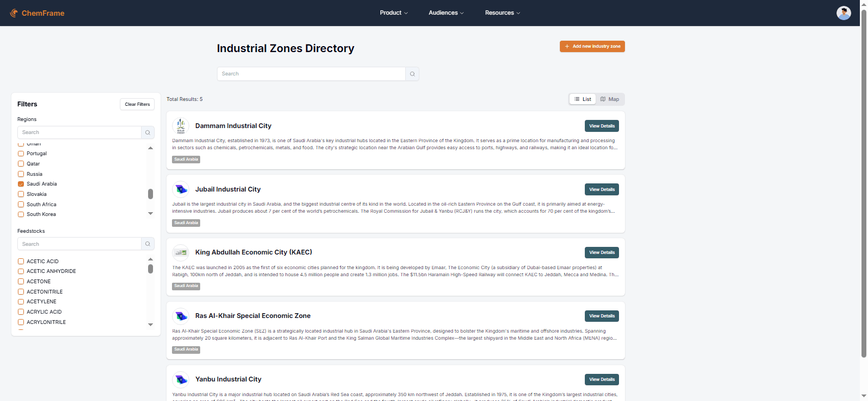Click Add new industry zone button

(x=592, y=47)
